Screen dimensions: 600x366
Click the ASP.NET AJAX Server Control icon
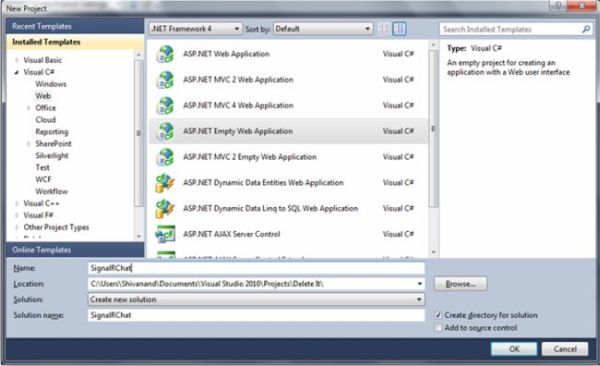165,234
